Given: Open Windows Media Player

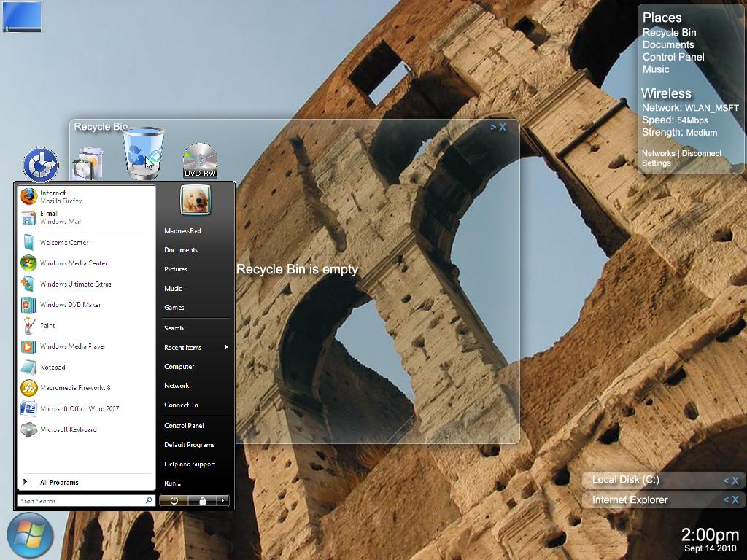Looking at the screenshot, I should tap(71, 347).
